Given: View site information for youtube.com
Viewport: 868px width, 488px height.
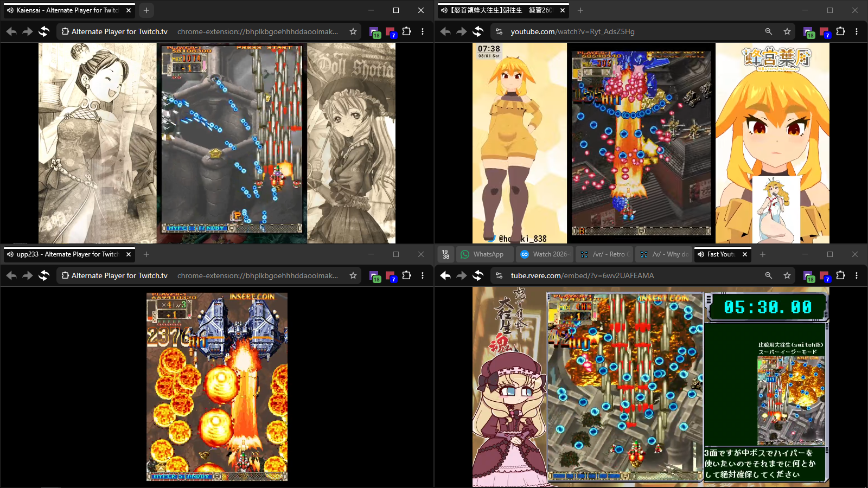Looking at the screenshot, I should (499, 31).
